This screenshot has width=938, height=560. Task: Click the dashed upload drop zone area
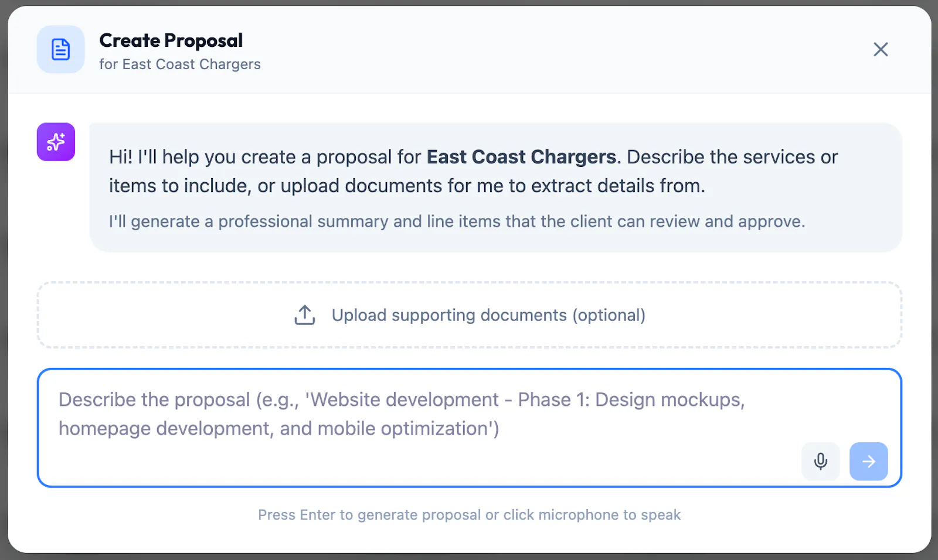(469, 315)
